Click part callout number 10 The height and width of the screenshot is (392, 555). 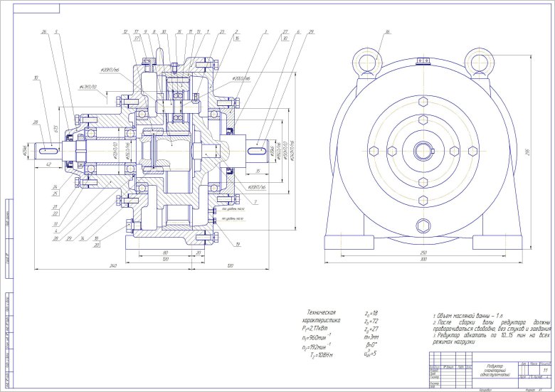point(36,77)
